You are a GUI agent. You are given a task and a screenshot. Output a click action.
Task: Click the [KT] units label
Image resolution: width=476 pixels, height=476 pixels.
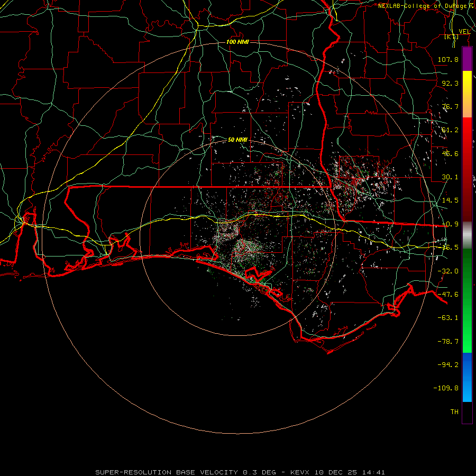452,37
